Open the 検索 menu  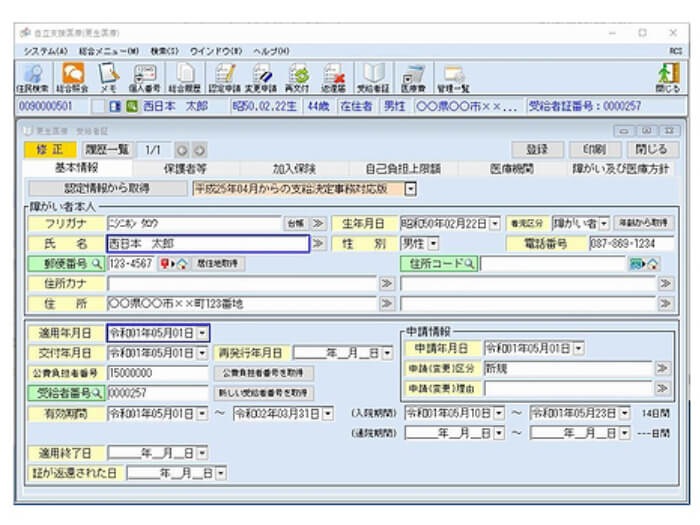click(x=164, y=51)
